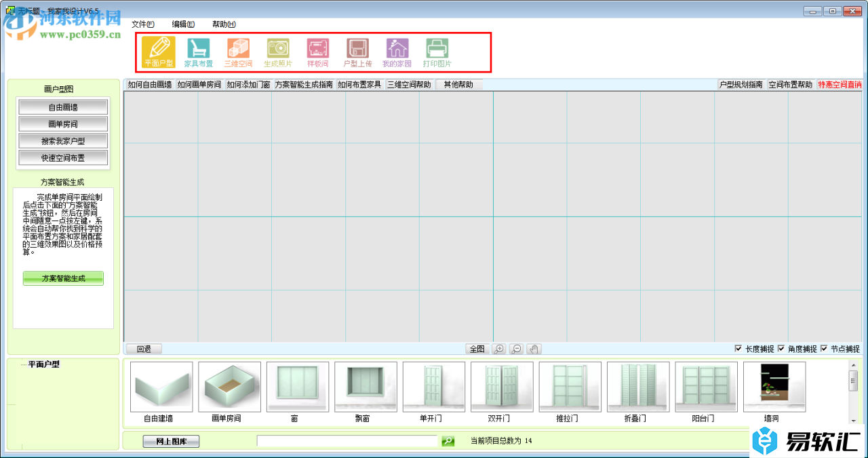Open the 文件 menu
Viewport: 868px width, 458px height.
143,24
